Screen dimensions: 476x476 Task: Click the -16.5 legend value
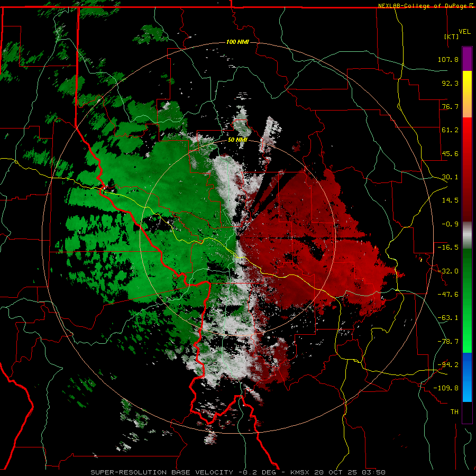448,248
